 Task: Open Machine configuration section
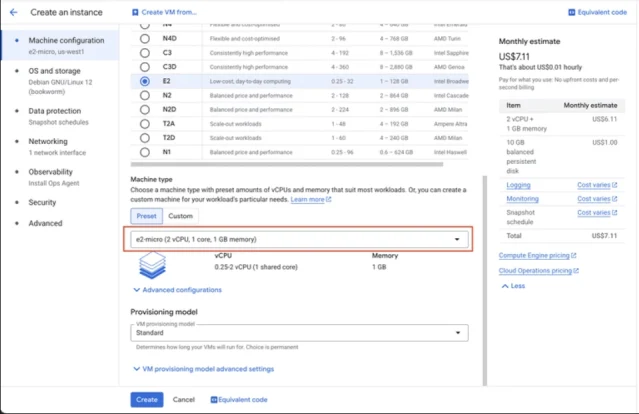point(60,45)
